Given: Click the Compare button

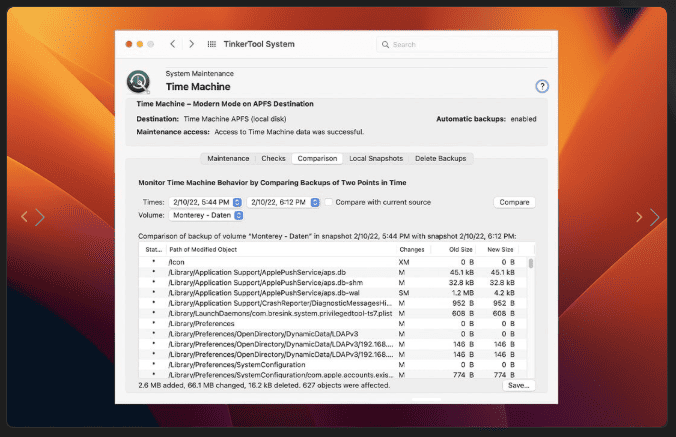Looking at the screenshot, I should click(x=514, y=202).
